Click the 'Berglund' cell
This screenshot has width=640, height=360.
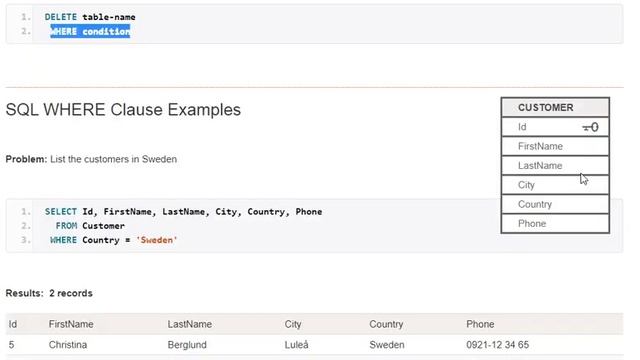click(x=187, y=345)
